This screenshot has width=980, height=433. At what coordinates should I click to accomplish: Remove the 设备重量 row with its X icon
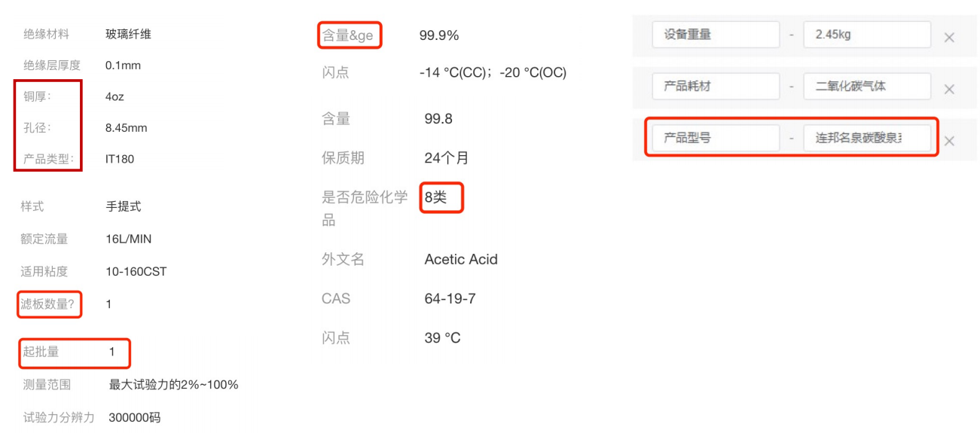pos(949,38)
